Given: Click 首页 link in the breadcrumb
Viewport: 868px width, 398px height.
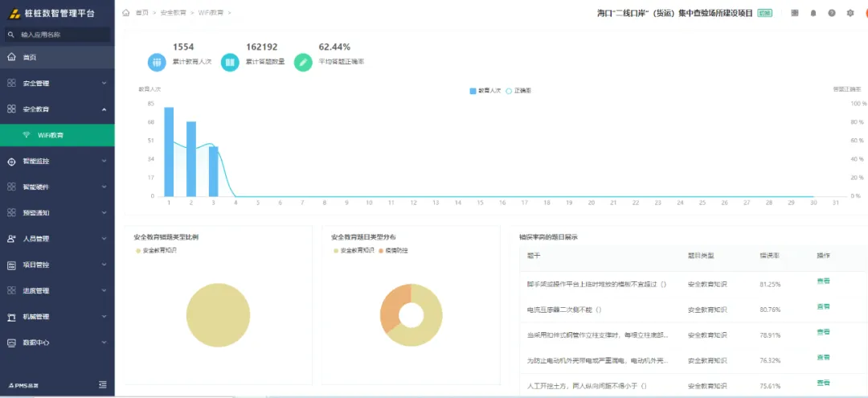Looking at the screenshot, I should point(142,12).
